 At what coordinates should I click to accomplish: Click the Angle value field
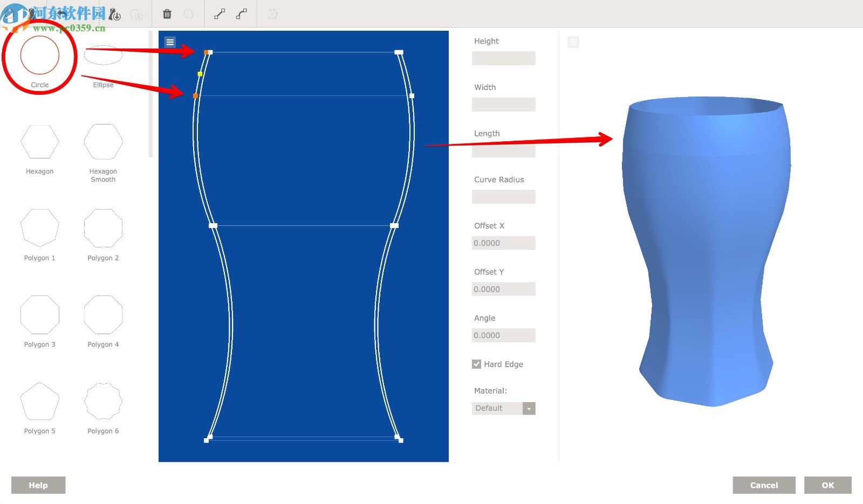[503, 335]
